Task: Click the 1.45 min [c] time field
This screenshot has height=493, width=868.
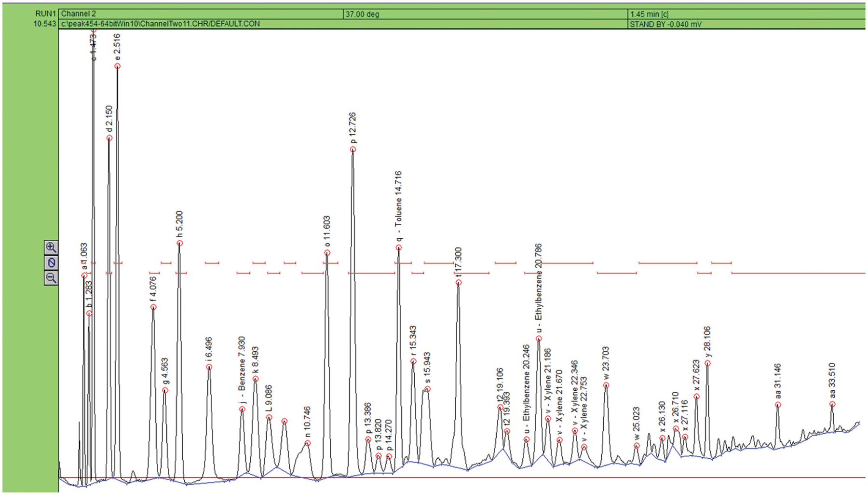Action: pos(649,14)
